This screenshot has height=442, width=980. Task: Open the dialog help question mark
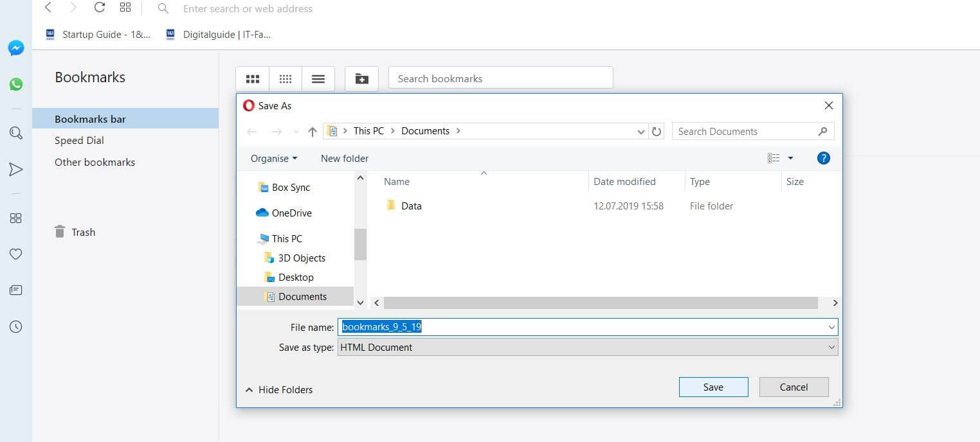point(823,158)
